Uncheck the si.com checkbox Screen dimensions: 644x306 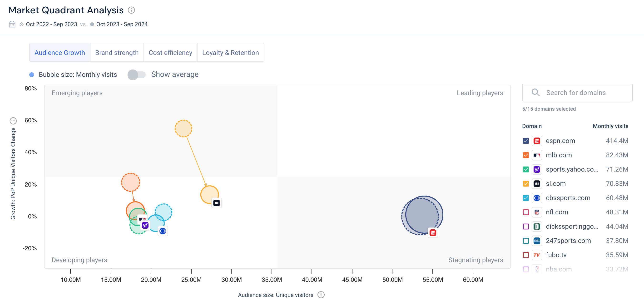pyautogui.click(x=526, y=183)
